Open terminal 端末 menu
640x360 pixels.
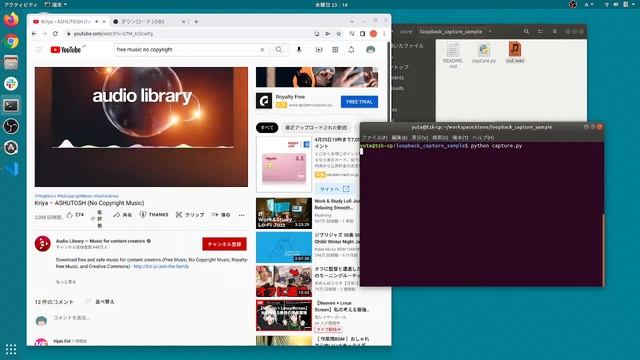tap(460, 138)
